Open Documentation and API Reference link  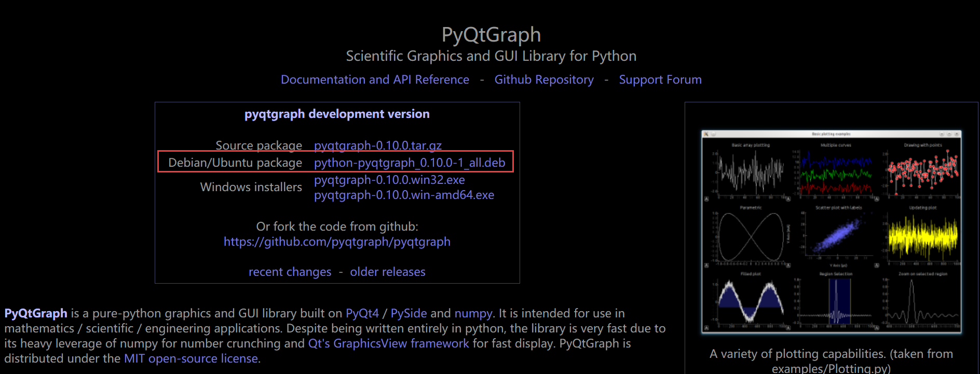[375, 79]
